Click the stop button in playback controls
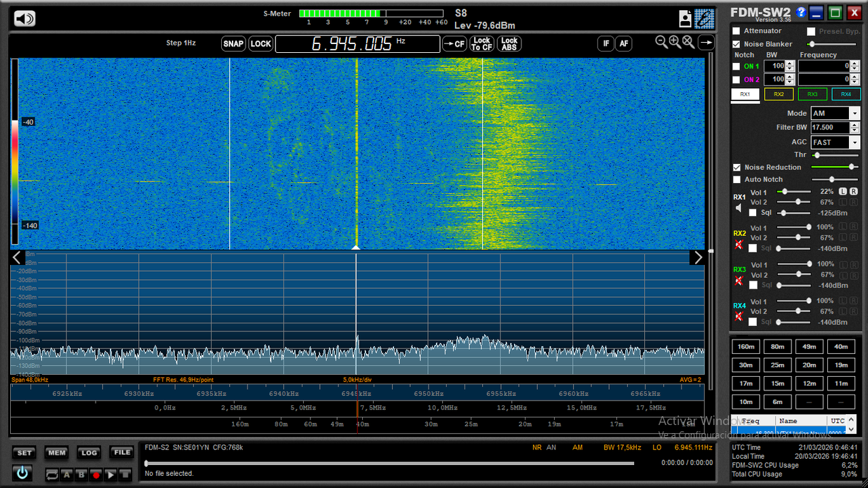 tap(125, 475)
